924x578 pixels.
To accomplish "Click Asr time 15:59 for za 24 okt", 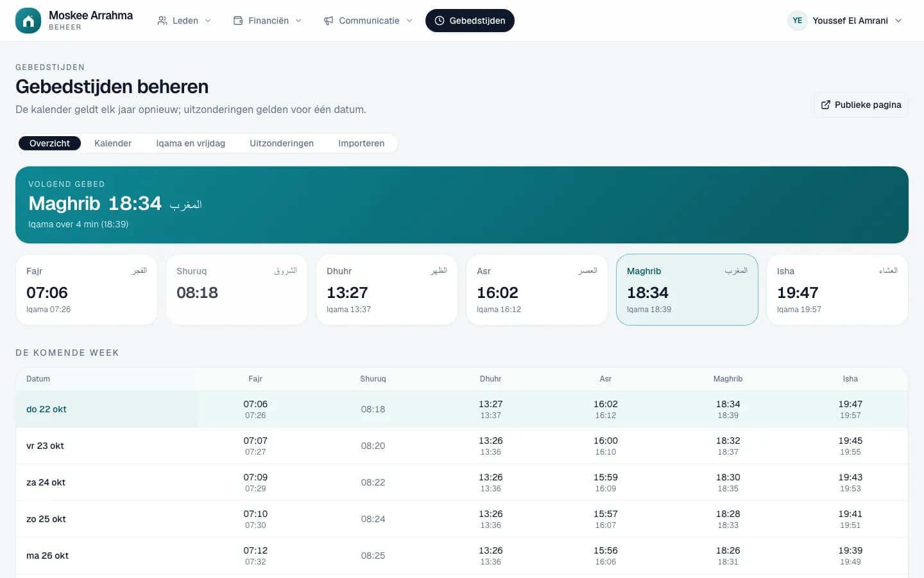I will click(606, 477).
